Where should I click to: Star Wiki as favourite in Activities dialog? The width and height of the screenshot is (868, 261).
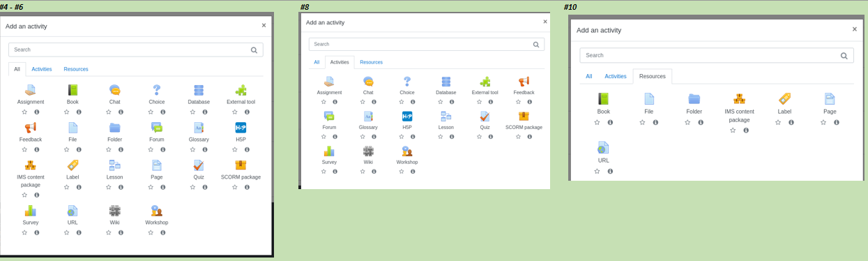(x=363, y=172)
